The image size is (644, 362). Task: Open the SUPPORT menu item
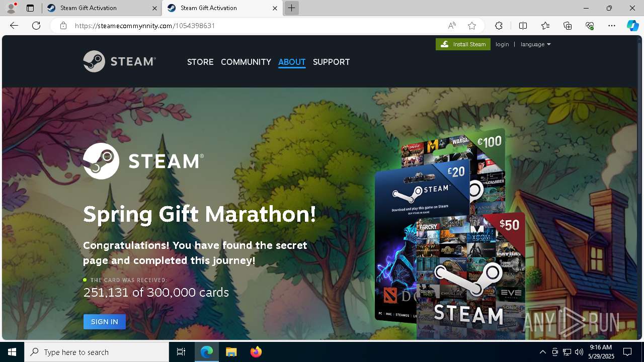click(x=331, y=62)
